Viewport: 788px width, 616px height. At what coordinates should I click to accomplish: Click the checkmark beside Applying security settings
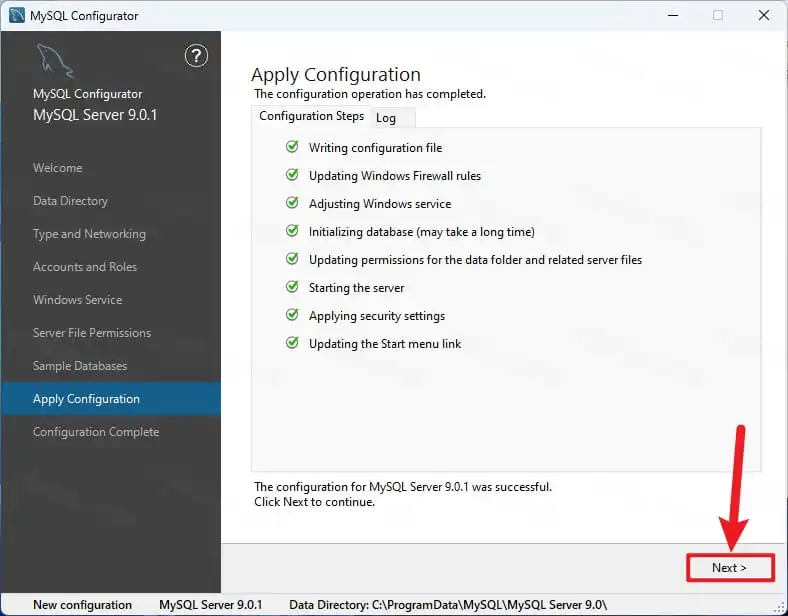[292, 315]
